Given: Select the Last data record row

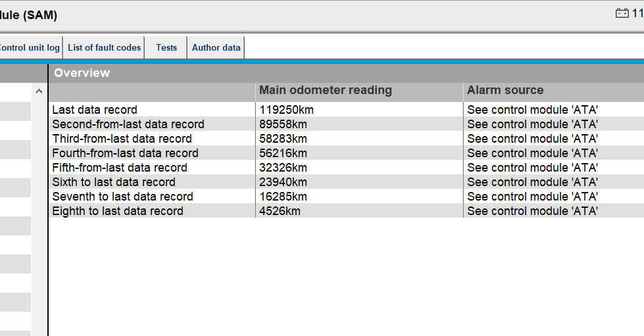Looking at the screenshot, I should click(x=95, y=110).
